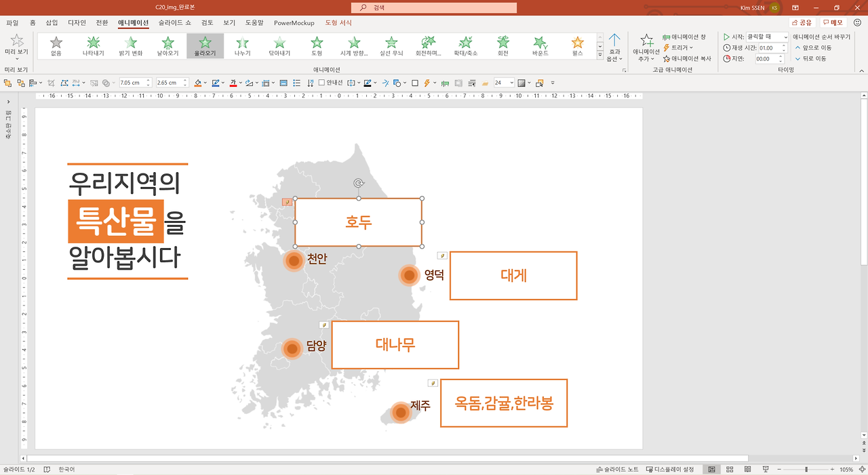The height and width of the screenshot is (475, 868).
Task: Switch to the 삽입 tab
Action: (52, 22)
